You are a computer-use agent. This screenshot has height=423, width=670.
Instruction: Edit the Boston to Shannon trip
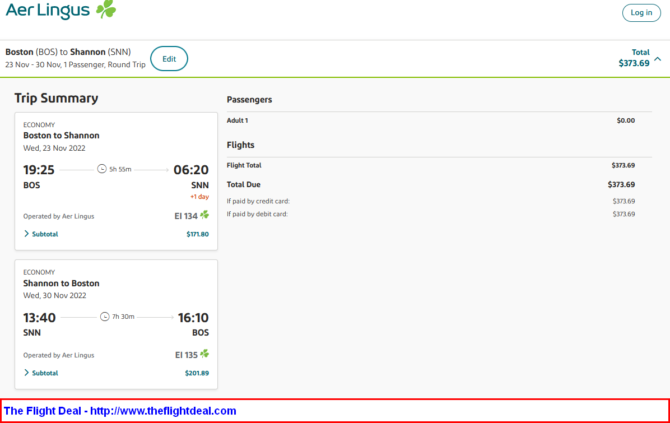click(169, 59)
